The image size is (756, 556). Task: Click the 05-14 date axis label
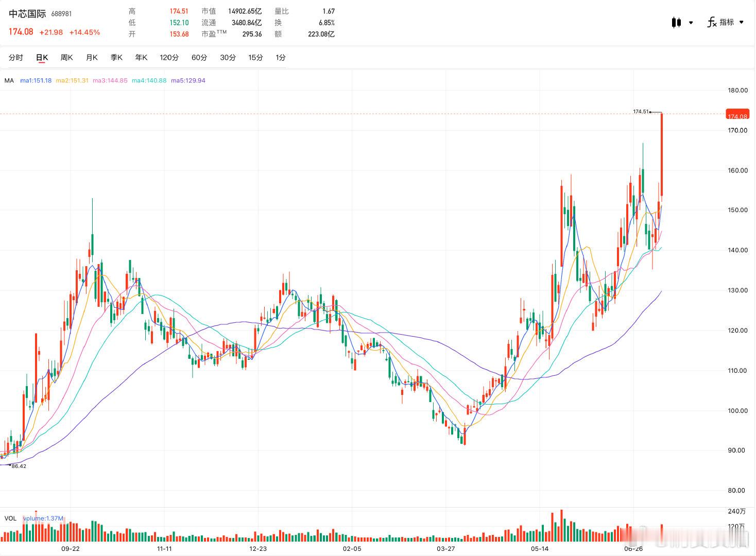540,548
